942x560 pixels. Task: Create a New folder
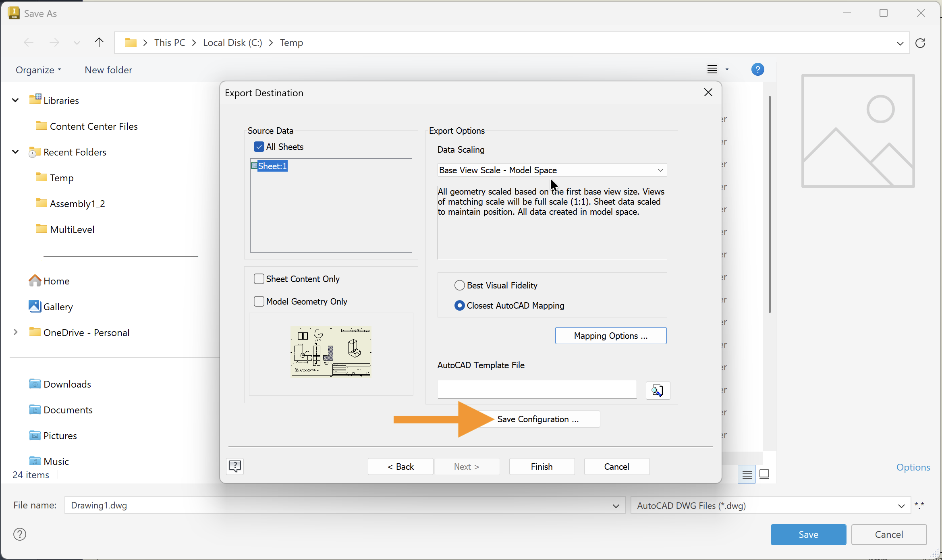click(108, 70)
